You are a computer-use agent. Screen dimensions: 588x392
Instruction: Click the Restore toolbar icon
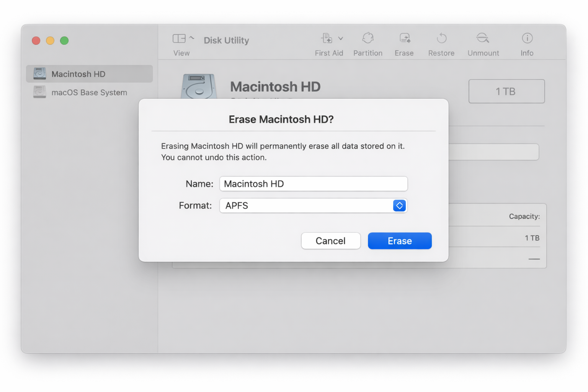tap(441, 38)
